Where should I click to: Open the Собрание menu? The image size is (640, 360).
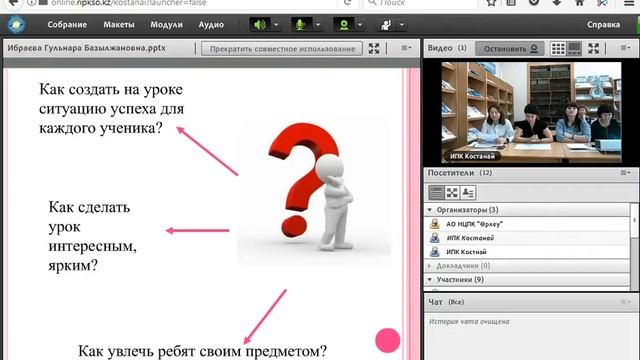(x=67, y=24)
